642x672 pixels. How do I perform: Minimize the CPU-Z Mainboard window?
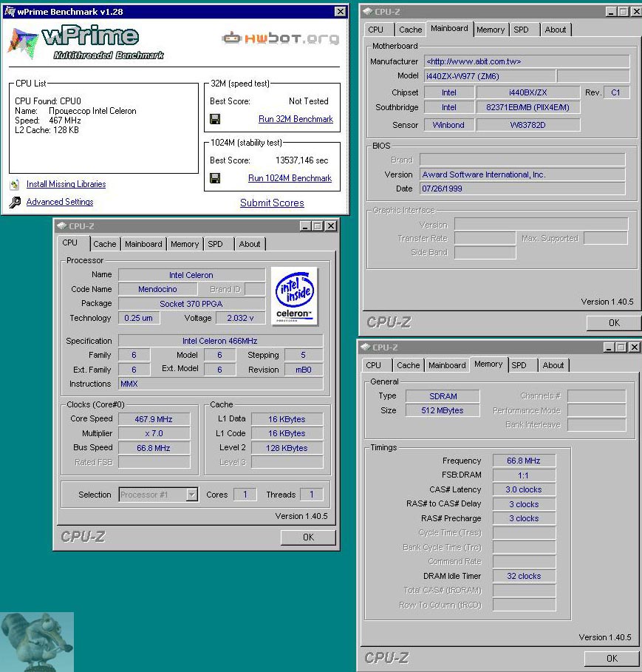(611, 12)
